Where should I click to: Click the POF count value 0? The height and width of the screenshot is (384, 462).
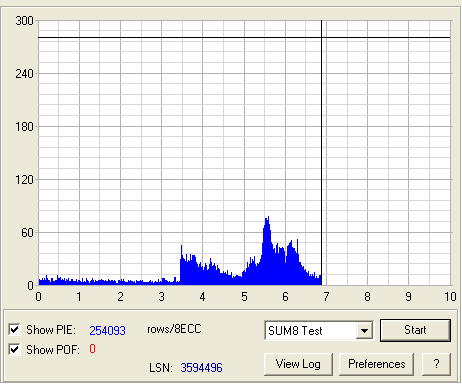92,349
